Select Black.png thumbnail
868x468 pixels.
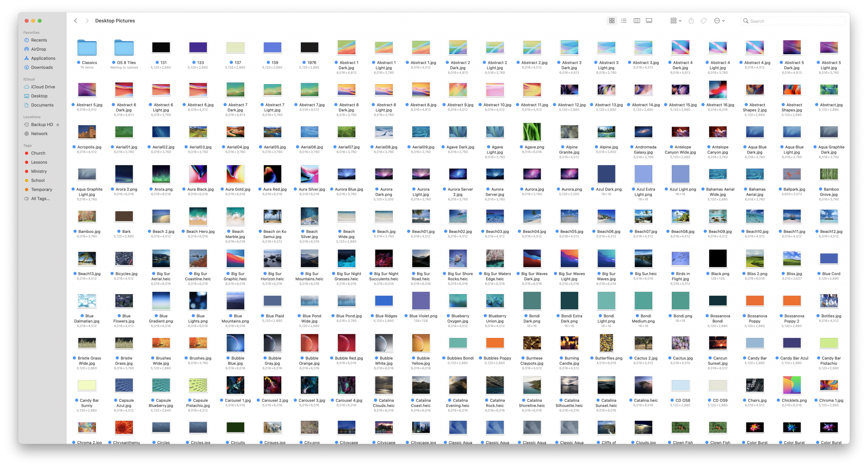(718, 259)
